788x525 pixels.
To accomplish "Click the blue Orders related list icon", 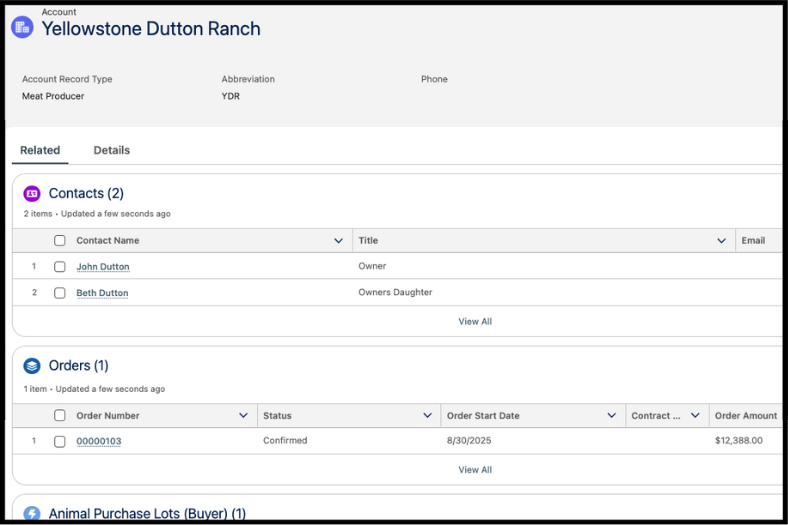I will [32, 366].
